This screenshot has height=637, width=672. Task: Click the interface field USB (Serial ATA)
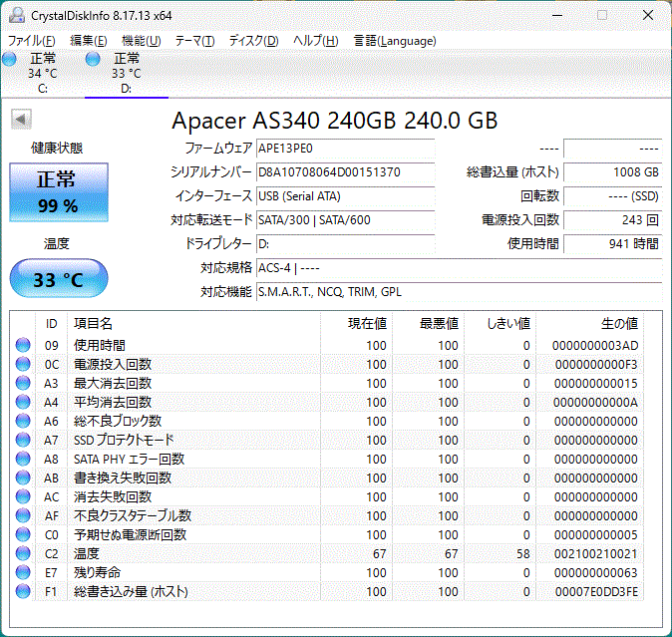pos(345,196)
